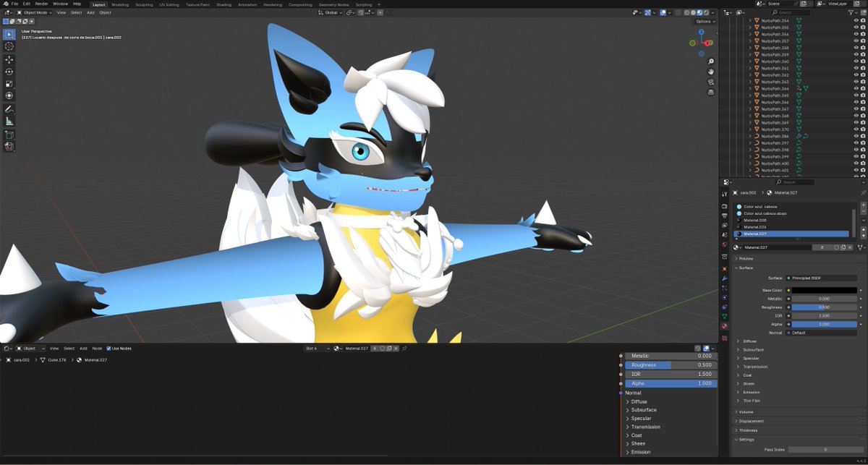Open the Base Color swatch
This screenshot has width=868, height=465.
click(x=825, y=289)
